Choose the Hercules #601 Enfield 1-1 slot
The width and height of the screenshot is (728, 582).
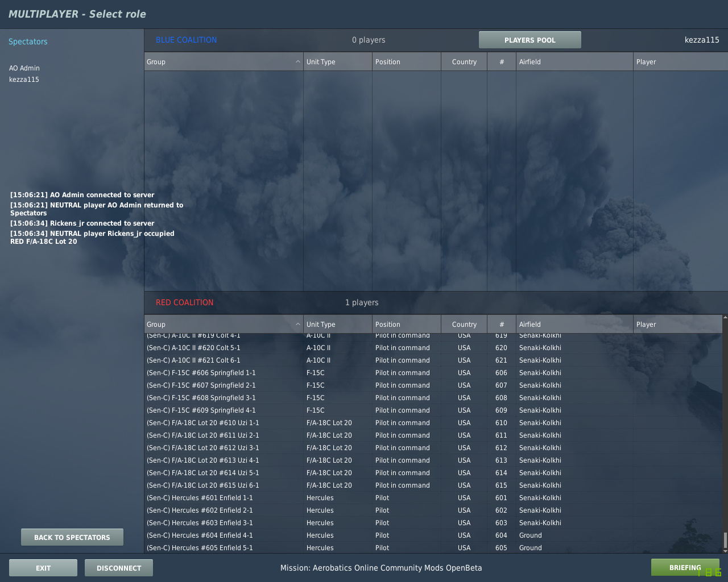[433, 498]
